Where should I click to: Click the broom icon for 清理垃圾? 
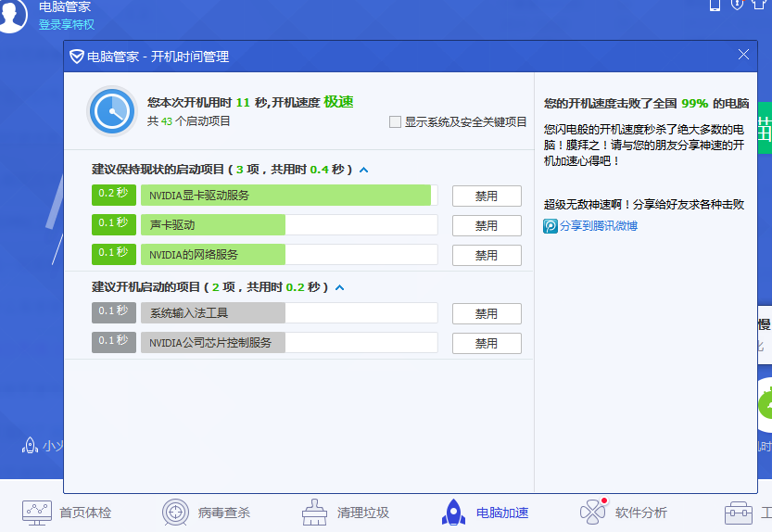click(314, 513)
